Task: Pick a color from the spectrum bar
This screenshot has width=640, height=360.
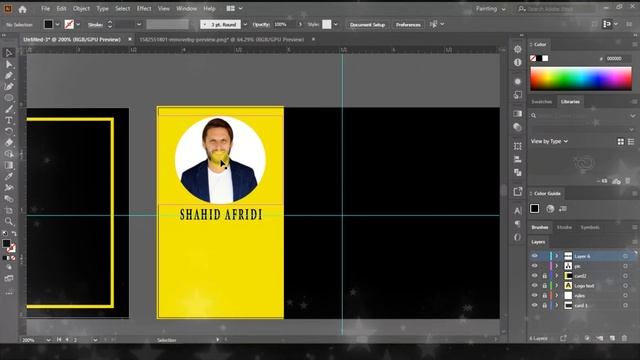Action: pyautogui.click(x=581, y=79)
